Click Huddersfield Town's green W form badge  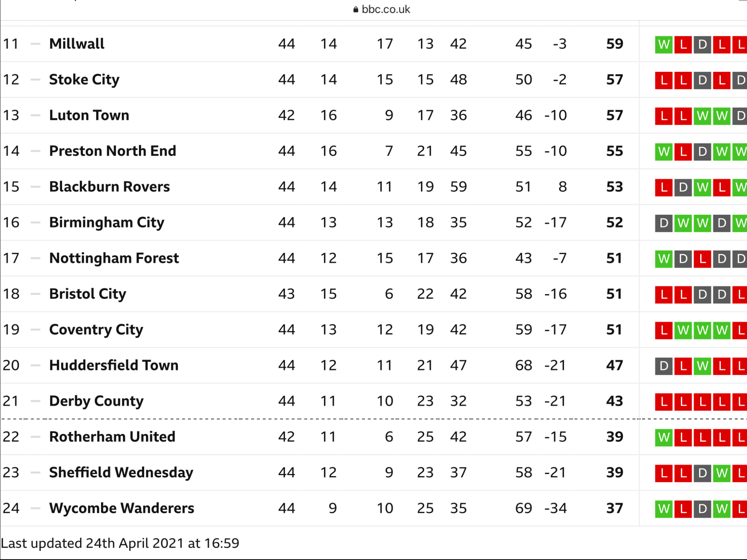(x=702, y=366)
